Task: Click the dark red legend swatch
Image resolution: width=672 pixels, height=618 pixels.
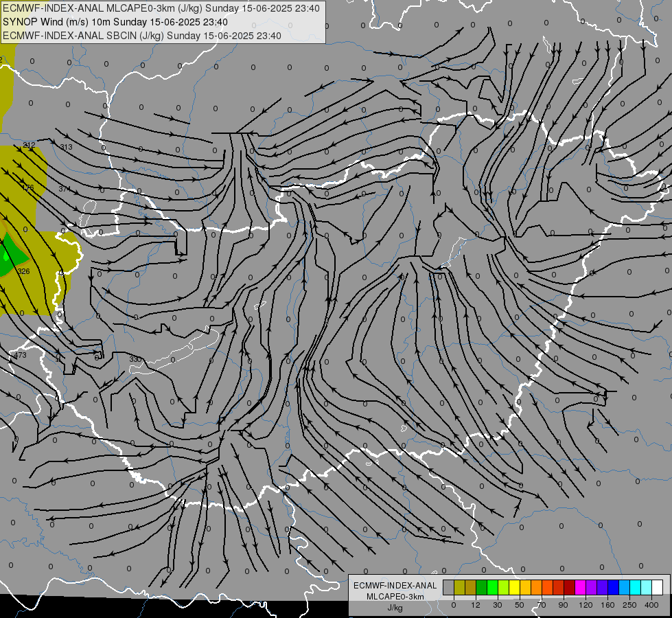Action: coord(569,587)
